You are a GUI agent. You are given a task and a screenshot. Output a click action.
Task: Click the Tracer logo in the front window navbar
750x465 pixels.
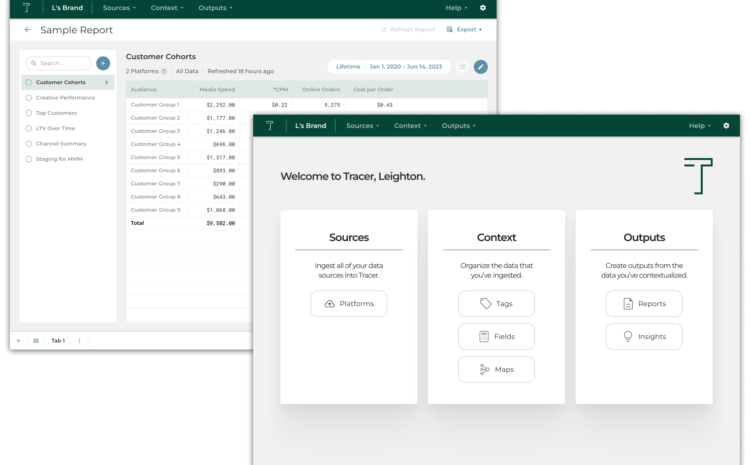tap(270, 125)
